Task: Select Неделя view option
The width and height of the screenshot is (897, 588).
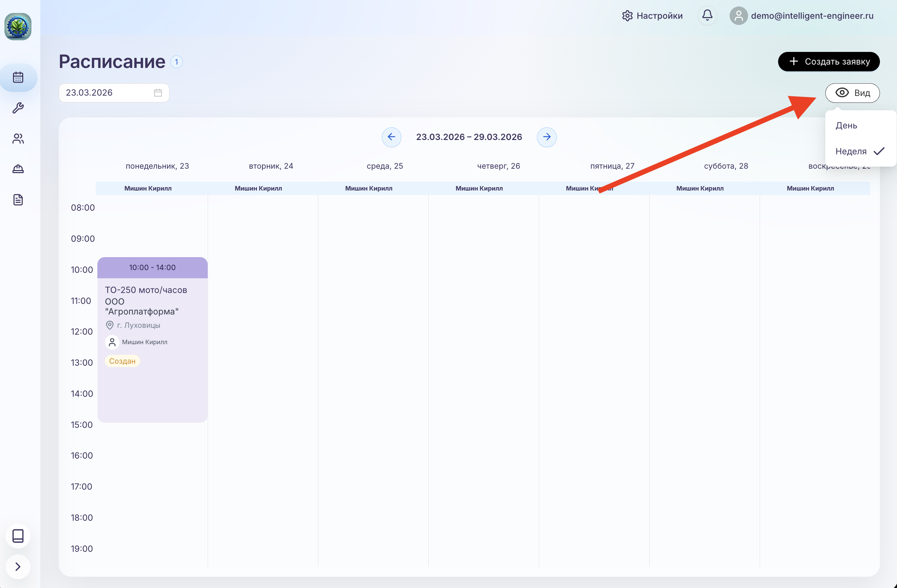Action: (x=860, y=151)
